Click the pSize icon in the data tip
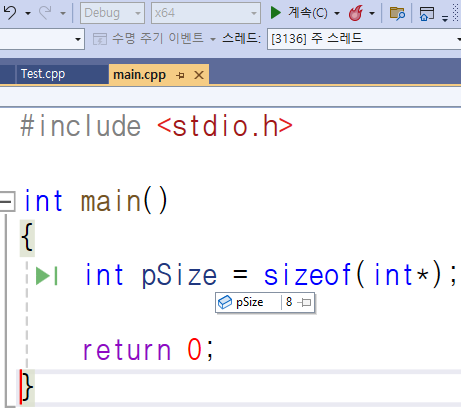 point(225,302)
